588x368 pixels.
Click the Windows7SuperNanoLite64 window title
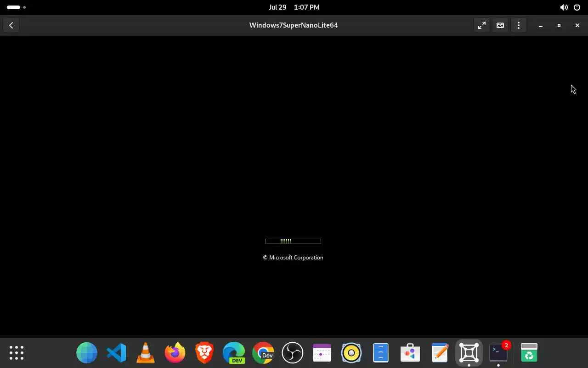(294, 25)
